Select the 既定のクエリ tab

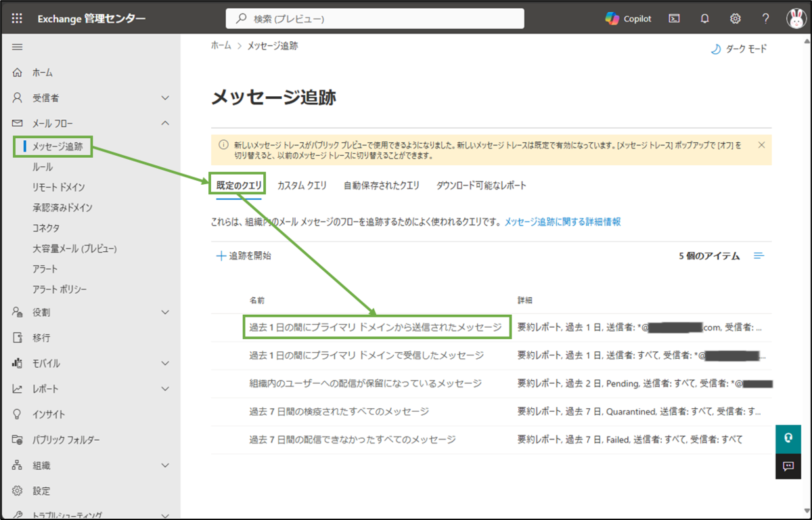coord(239,186)
